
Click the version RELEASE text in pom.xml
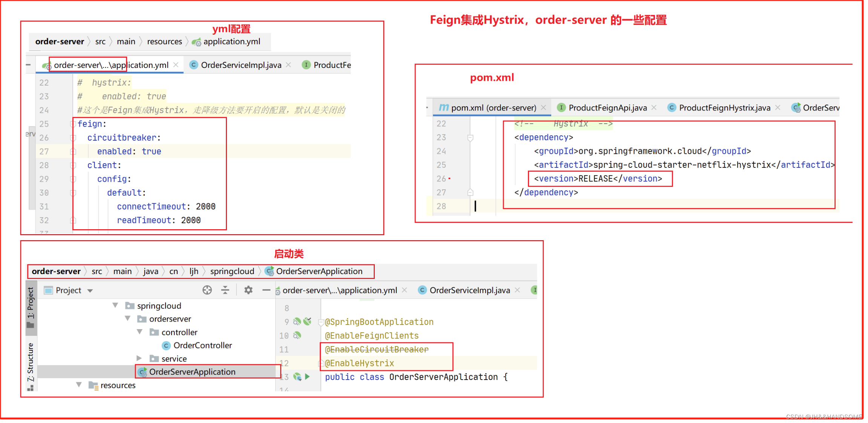point(598,179)
